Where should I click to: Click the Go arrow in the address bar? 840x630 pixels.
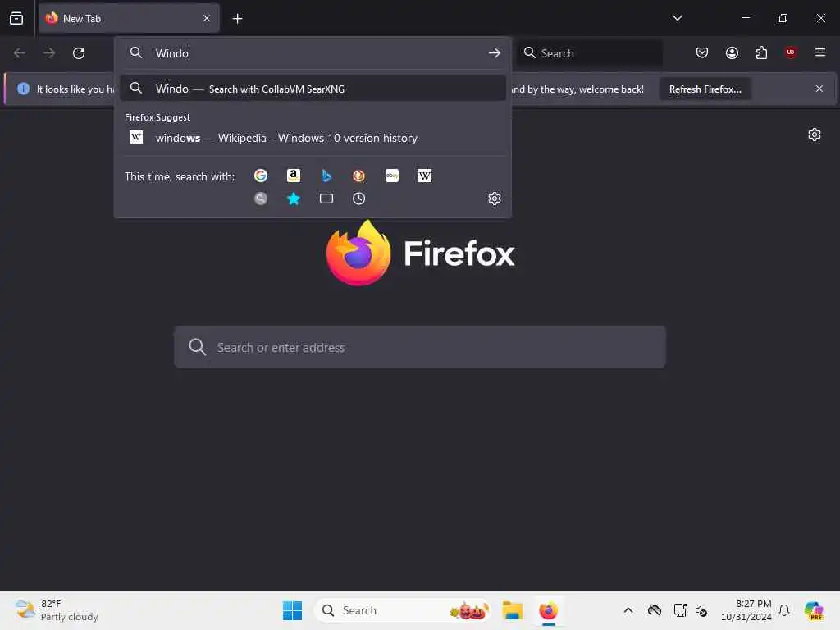tap(495, 53)
